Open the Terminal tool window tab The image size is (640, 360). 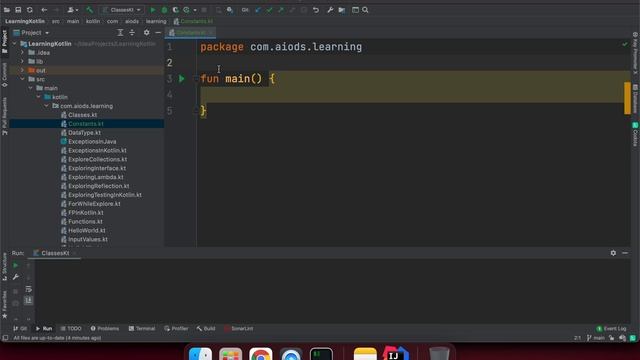[142, 329]
